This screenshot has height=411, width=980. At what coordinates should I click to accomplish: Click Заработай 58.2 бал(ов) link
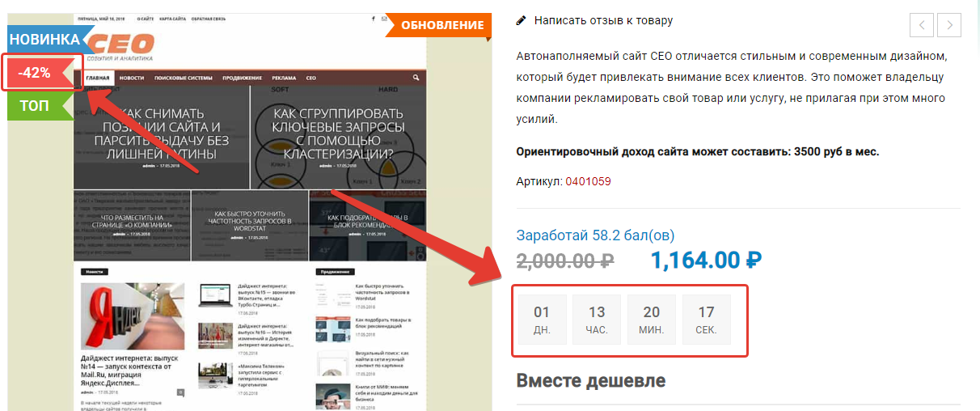[x=595, y=235]
